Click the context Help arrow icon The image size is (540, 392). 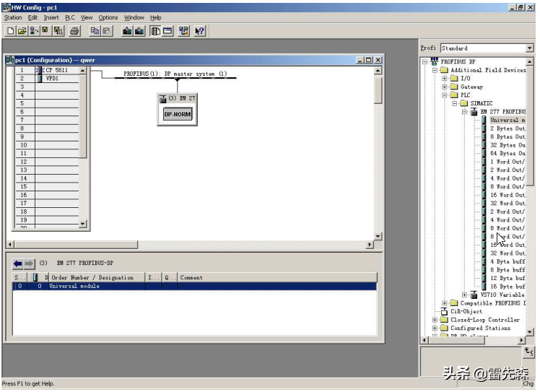200,31
